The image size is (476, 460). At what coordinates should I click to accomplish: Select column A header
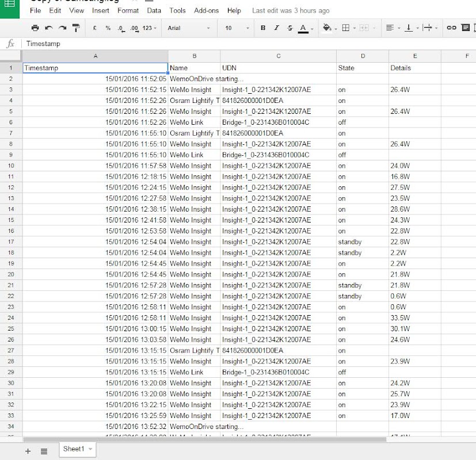[96, 56]
